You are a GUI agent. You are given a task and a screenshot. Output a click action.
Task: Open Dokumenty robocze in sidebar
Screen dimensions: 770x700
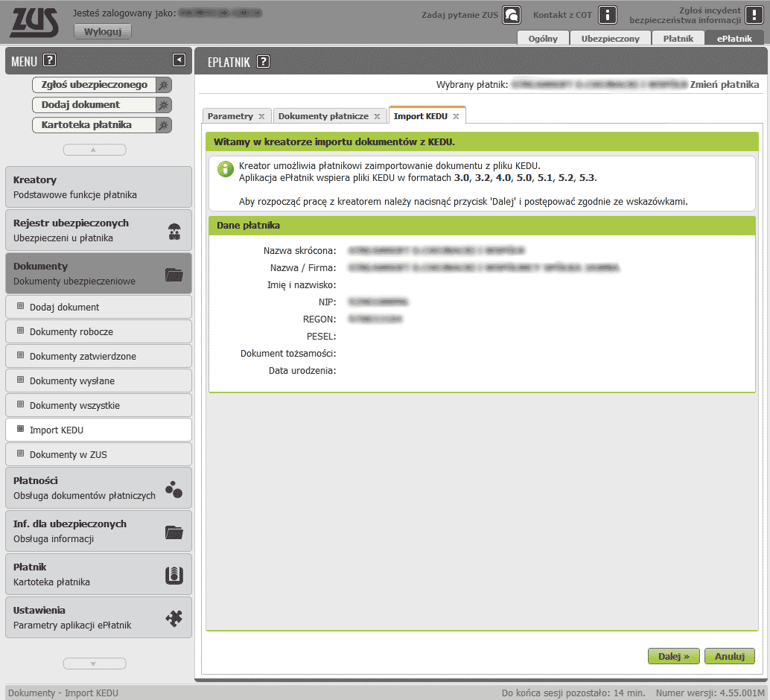point(71,332)
